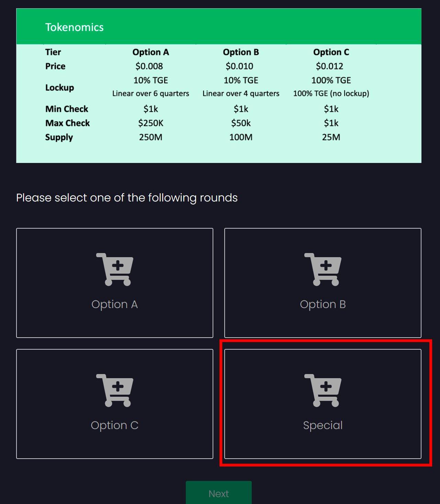
Task: Click the Option C column heading
Action: point(331,52)
